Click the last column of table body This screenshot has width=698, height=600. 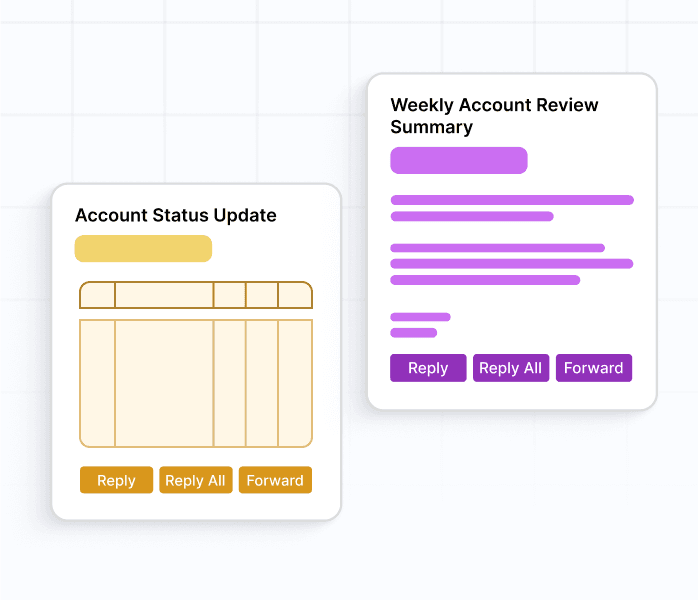click(x=295, y=383)
